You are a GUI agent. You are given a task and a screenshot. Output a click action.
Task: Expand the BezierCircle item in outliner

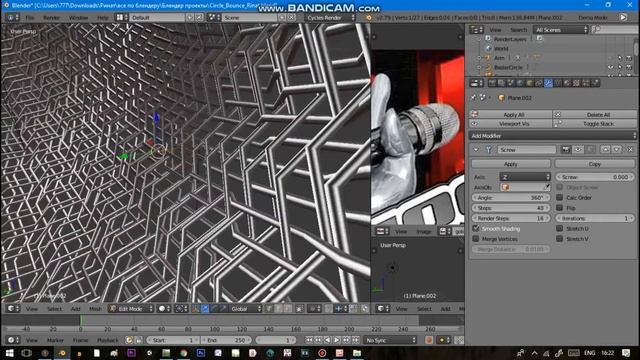[x=479, y=67]
